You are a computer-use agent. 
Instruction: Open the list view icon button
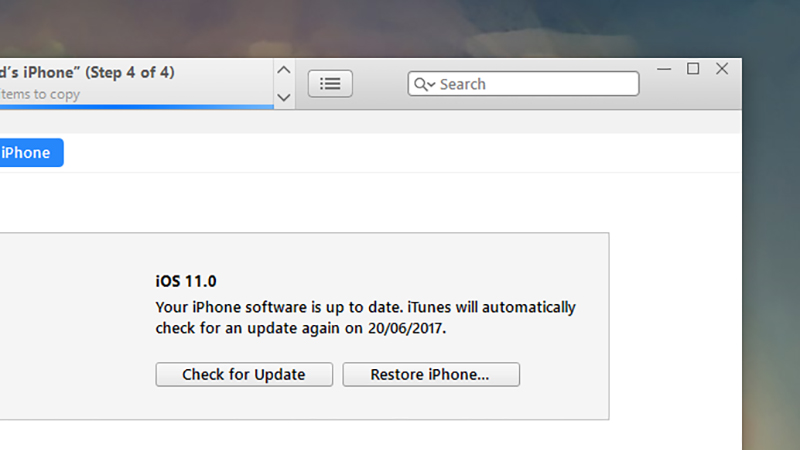click(x=330, y=84)
